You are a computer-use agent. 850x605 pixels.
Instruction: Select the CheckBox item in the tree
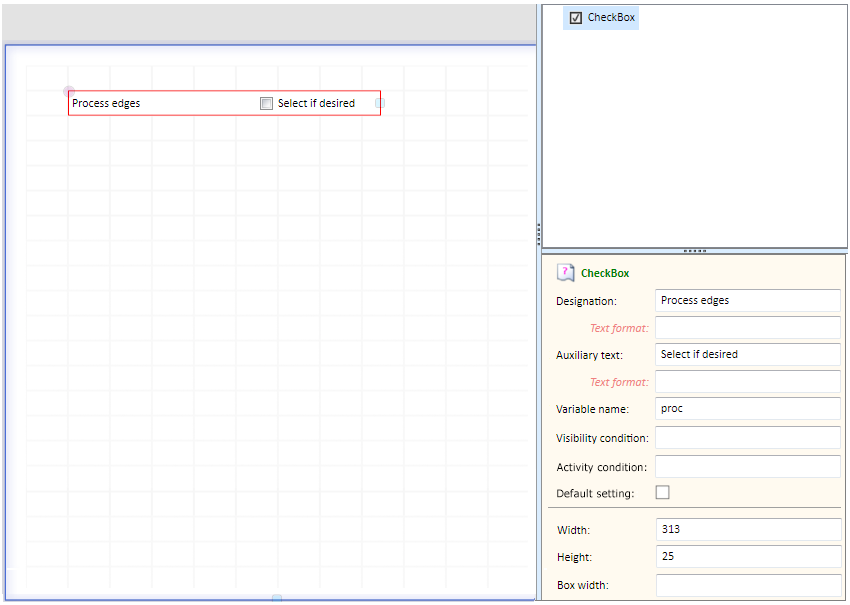tap(601, 18)
